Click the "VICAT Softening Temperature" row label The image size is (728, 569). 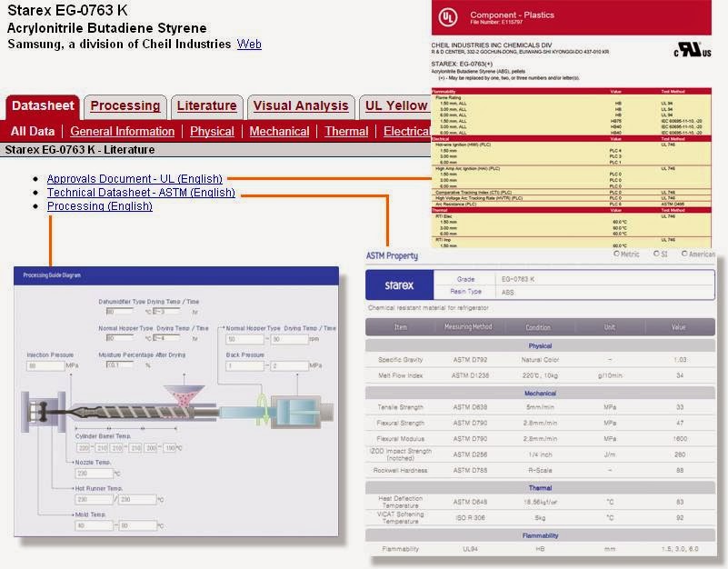coord(400,517)
